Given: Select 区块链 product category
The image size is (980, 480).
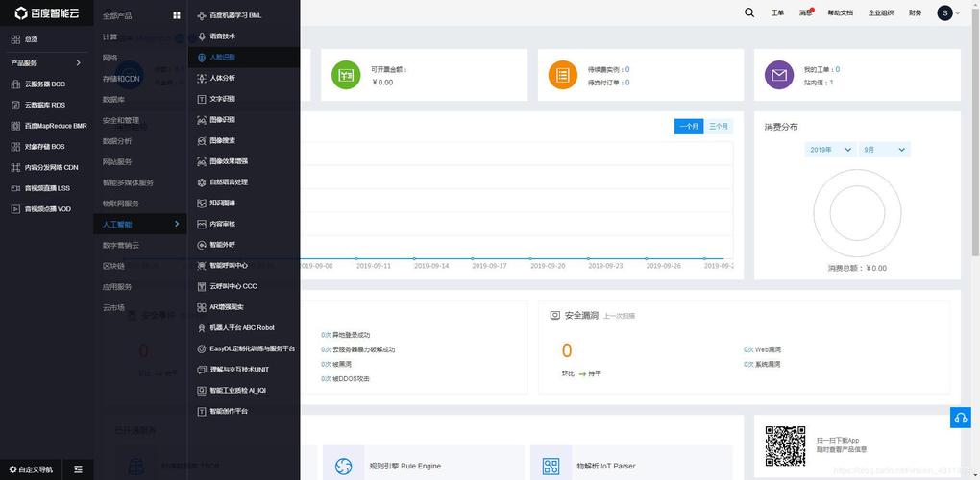Looking at the screenshot, I should [113, 266].
